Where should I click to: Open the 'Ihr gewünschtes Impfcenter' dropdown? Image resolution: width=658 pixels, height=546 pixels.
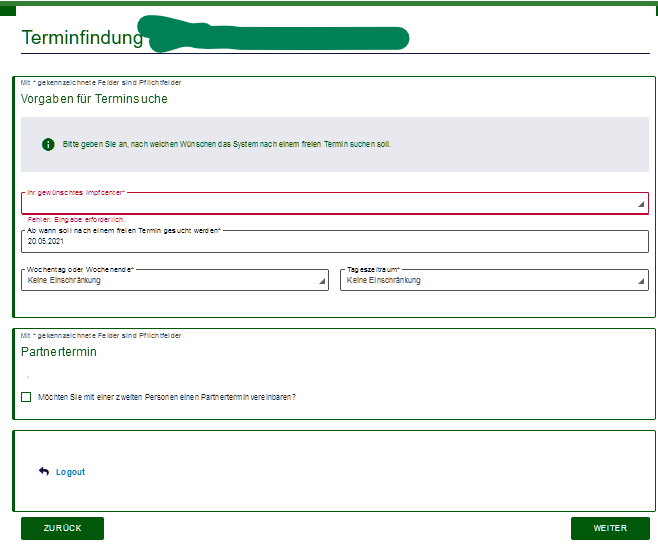(335, 204)
